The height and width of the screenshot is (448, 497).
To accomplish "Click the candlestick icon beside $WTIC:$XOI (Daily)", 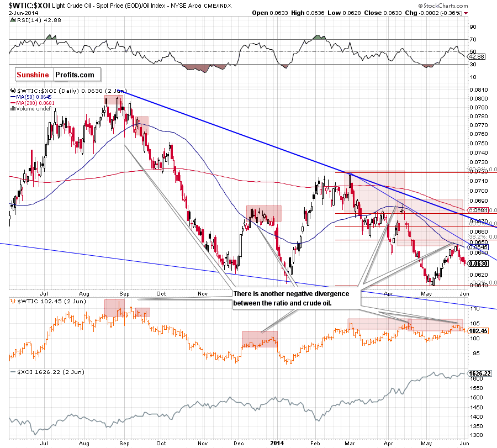I will tap(13, 91).
